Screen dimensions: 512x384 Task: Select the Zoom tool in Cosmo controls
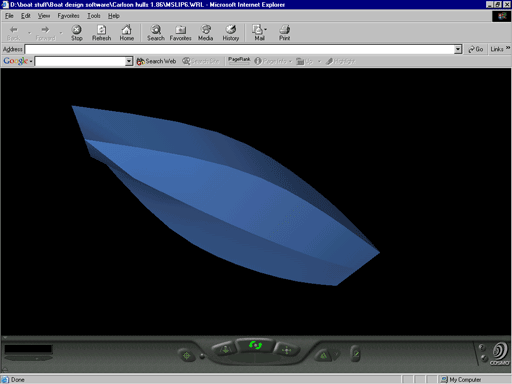[225, 350]
